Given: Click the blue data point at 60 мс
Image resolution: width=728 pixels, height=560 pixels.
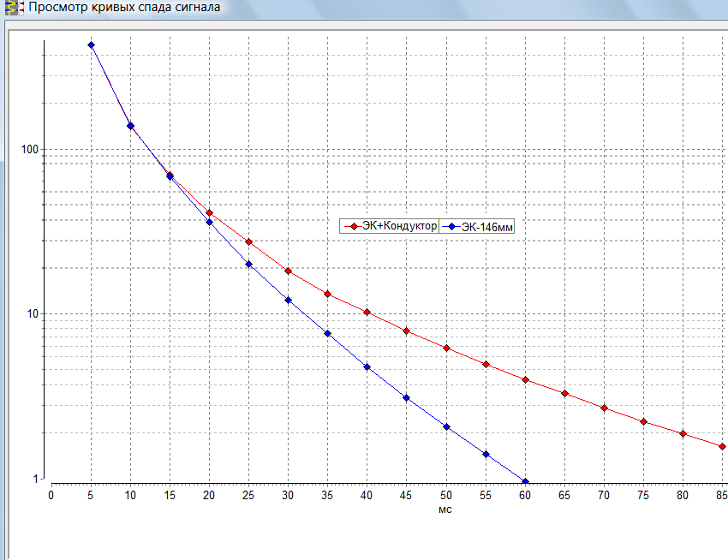Looking at the screenshot, I should (x=526, y=482).
